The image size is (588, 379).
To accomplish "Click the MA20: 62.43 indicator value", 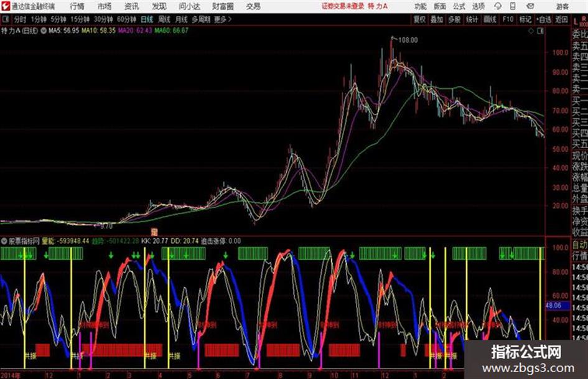I will (x=135, y=30).
